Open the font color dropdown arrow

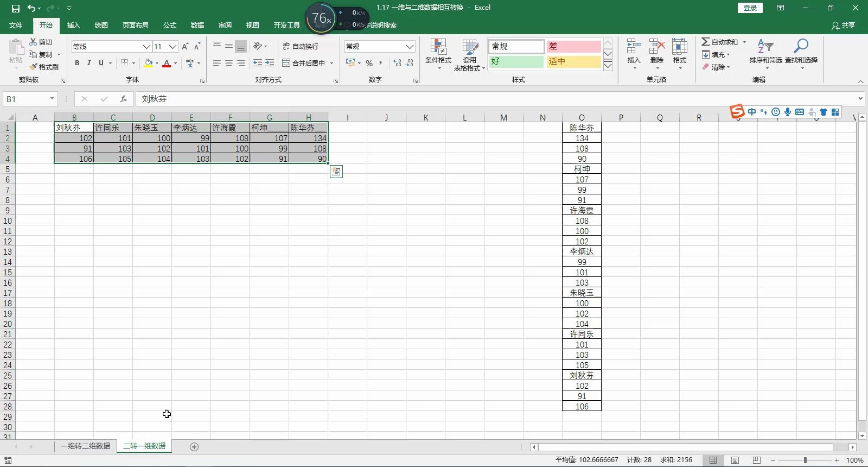click(x=175, y=63)
